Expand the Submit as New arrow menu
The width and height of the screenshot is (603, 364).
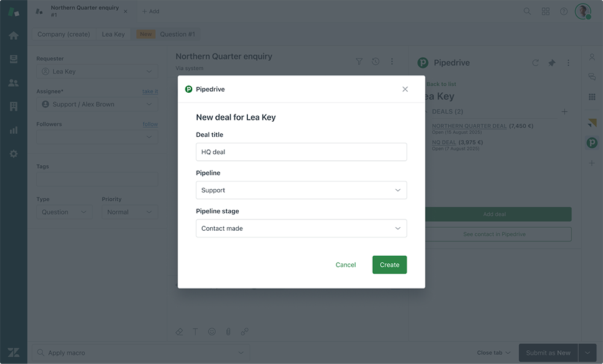pyautogui.click(x=587, y=353)
